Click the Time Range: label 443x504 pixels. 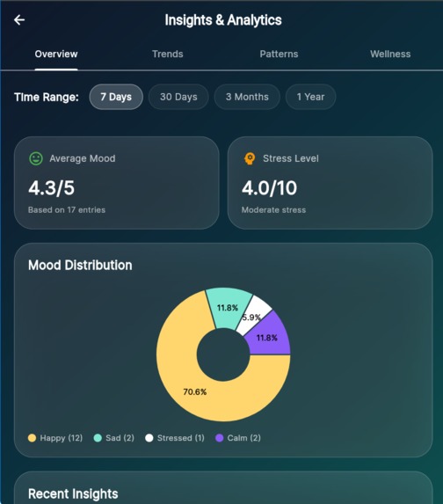pos(47,97)
